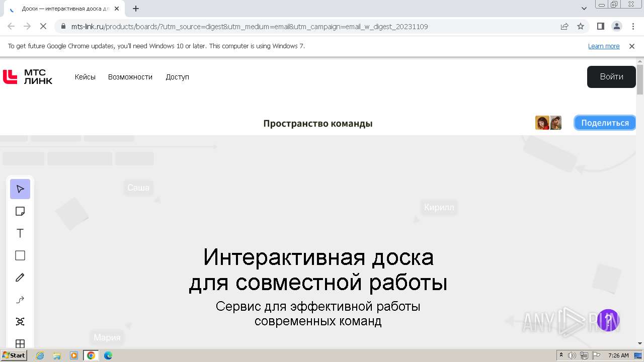This screenshot has width=644, height=362.
Task: Go forward in browser history
Action: coord(27,26)
